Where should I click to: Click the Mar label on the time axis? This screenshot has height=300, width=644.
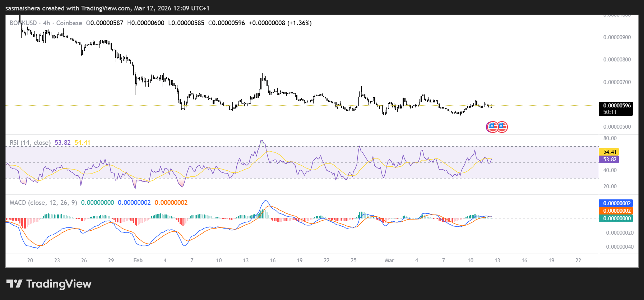[x=389, y=260]
